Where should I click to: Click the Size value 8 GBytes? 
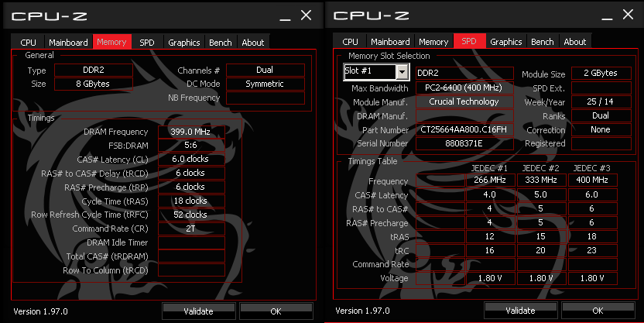point(93,84)
